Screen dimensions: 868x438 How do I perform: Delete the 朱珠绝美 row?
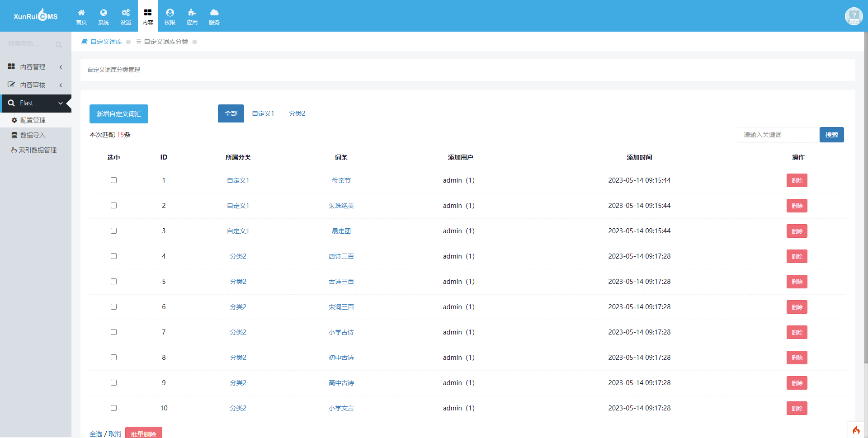click(x=797, y=206)
